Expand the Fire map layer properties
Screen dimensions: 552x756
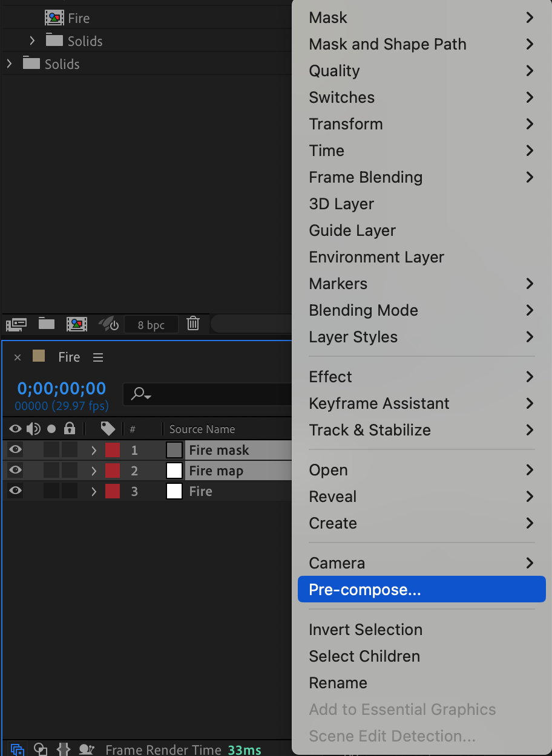click(94, 471)
